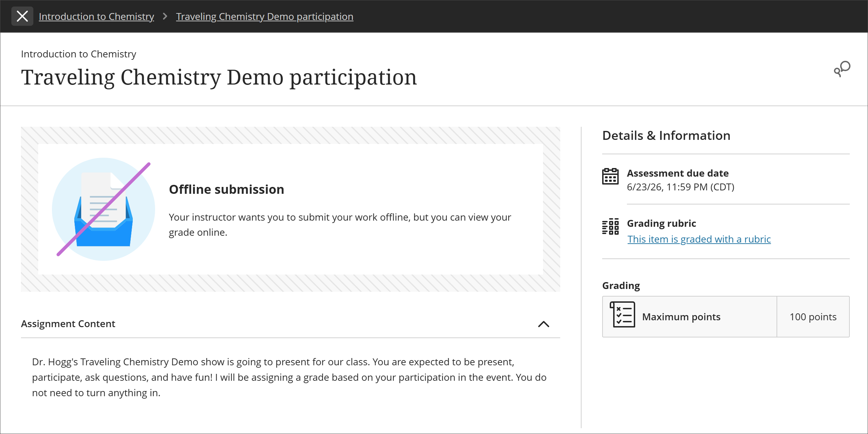Click the Details & Information heading
The height and width of the screenshot is (434, 868).
click(x=666, y=135)
